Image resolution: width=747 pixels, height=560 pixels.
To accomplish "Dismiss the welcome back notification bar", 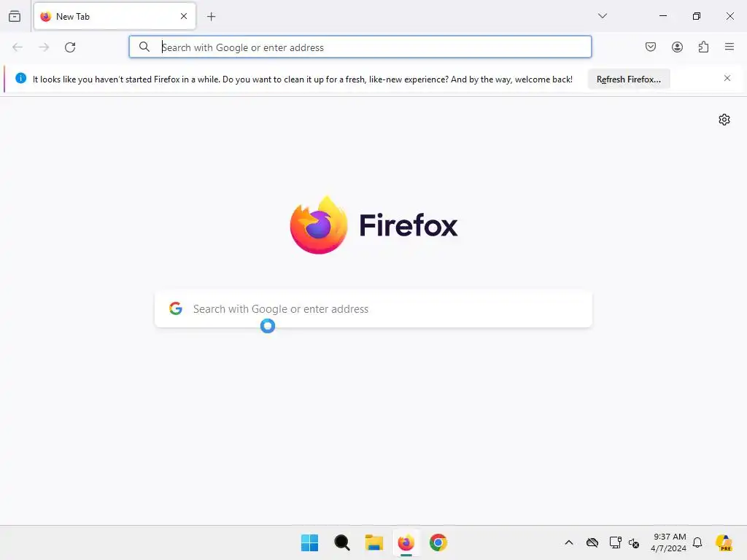I will (x=727, y=78).
